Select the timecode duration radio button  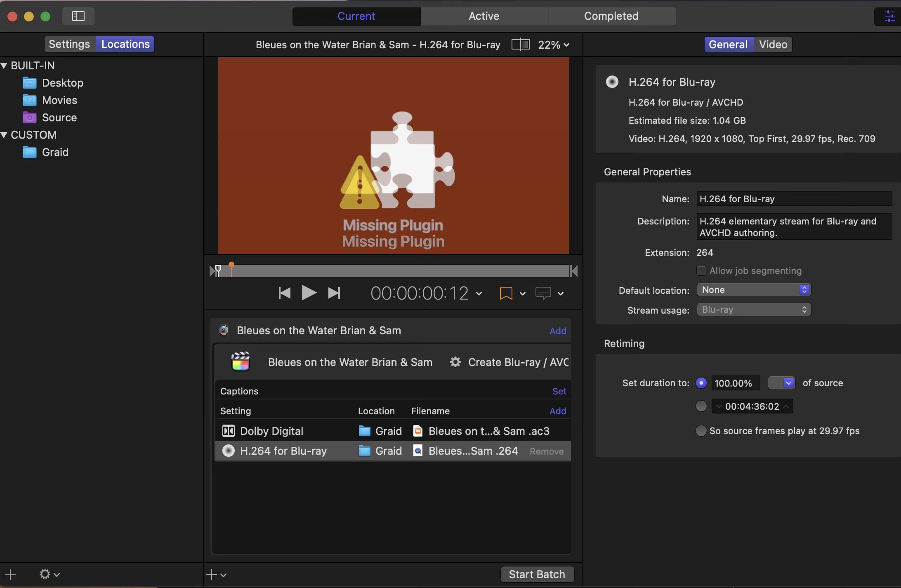pos(701,406)
